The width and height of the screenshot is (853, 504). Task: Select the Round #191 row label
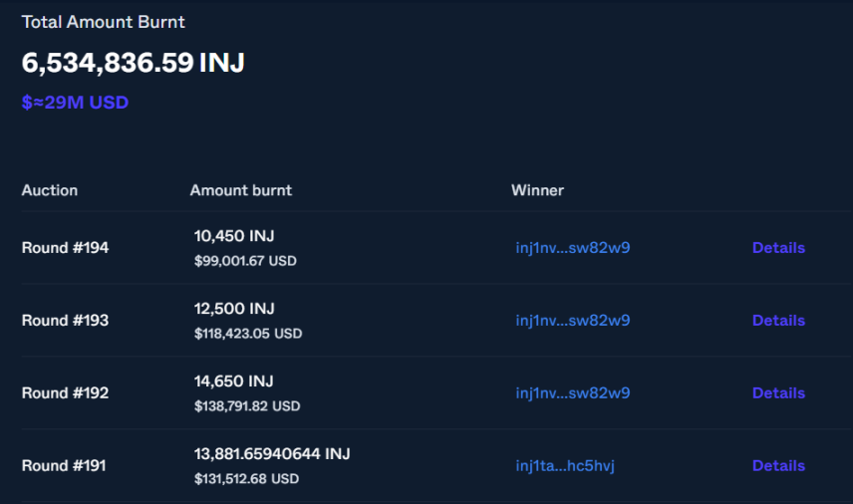tap(64, 466)
